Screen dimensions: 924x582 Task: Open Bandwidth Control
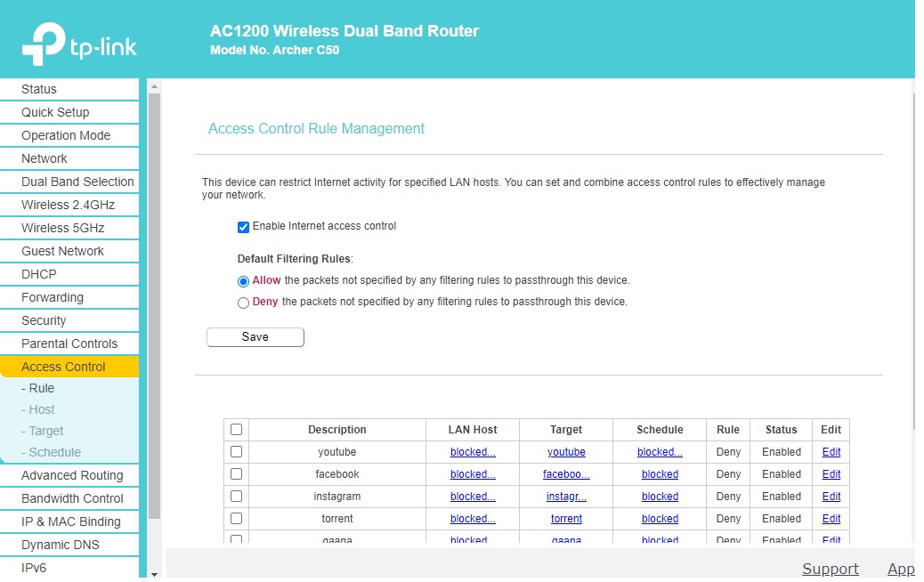pos(69,498)
